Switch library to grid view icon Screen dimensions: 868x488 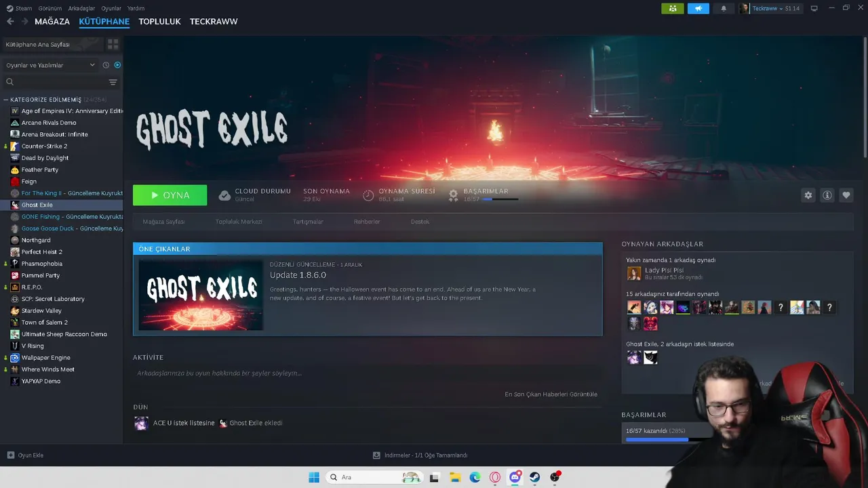coord(113,44)
